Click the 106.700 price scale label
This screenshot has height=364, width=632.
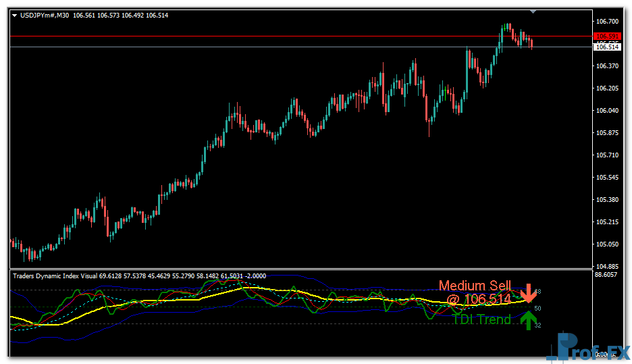pos(608,22)
